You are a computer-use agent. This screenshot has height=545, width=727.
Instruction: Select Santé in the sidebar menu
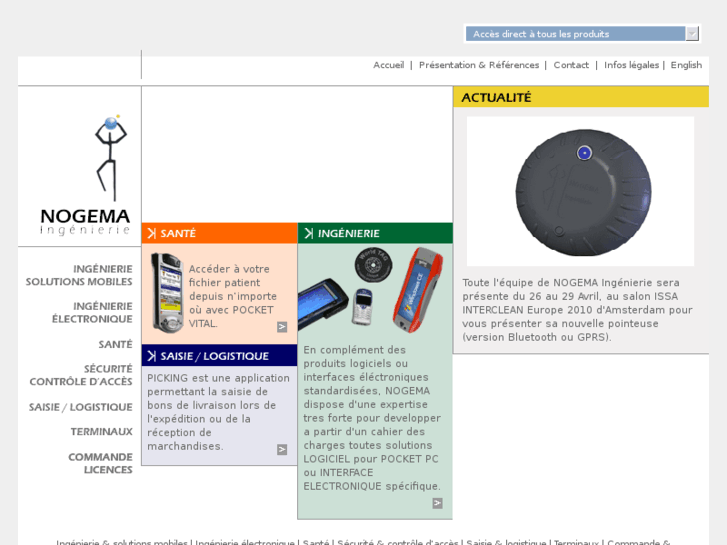point(115,344)
